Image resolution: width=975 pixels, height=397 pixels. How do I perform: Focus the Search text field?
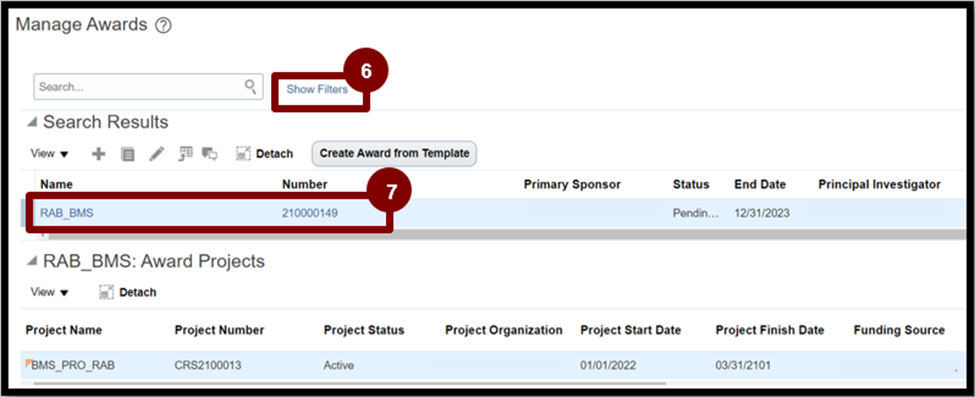point(148,86)
